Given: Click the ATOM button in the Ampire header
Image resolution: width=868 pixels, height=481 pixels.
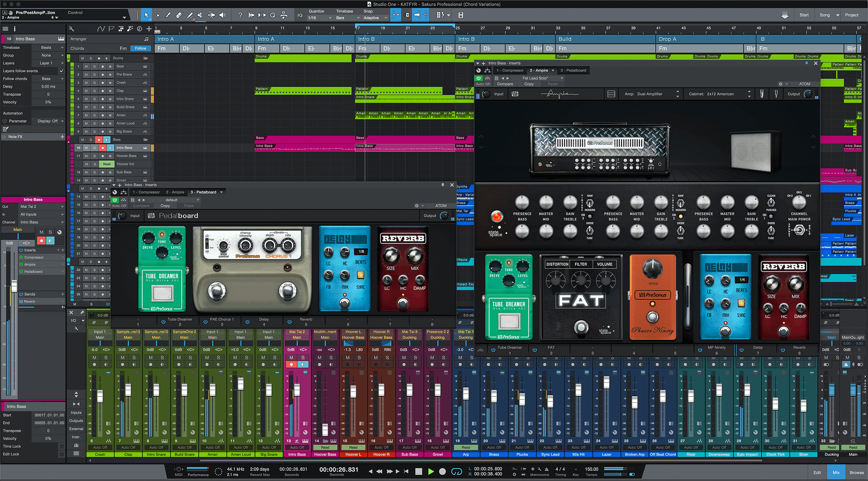Looking at the screenshot, I should click(x=805, y=83).
